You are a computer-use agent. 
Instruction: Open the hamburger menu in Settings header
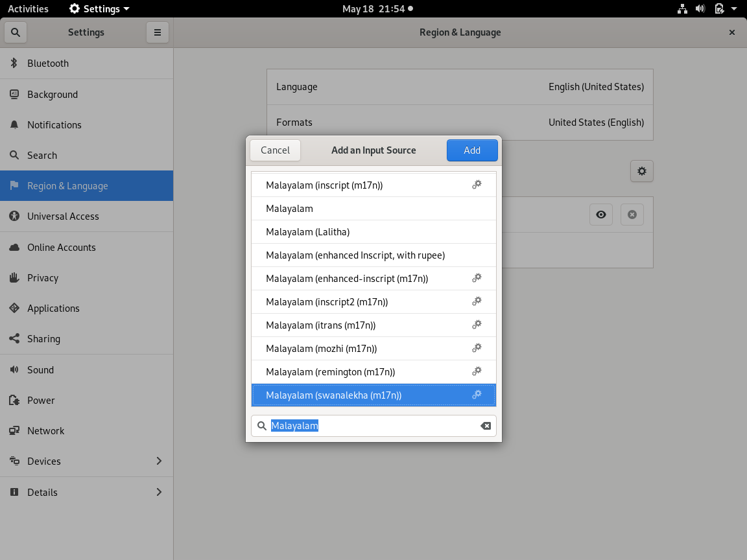pos(158,32)
